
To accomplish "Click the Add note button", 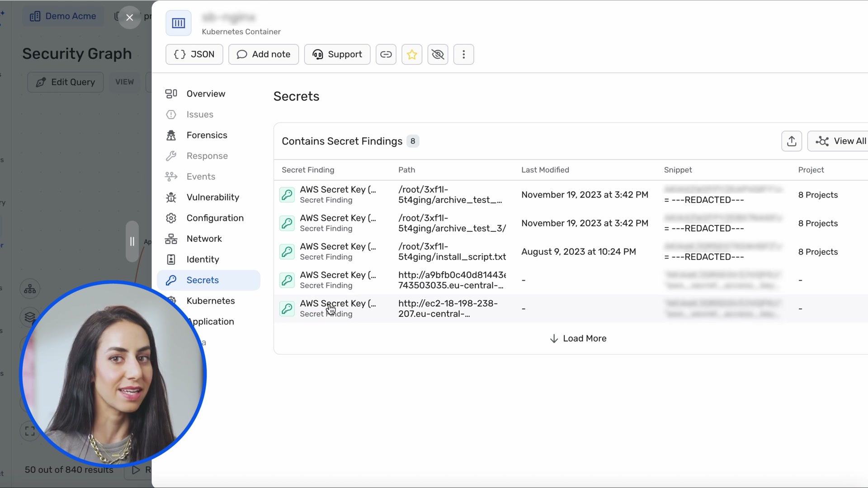I will click(x=263, y=54).
